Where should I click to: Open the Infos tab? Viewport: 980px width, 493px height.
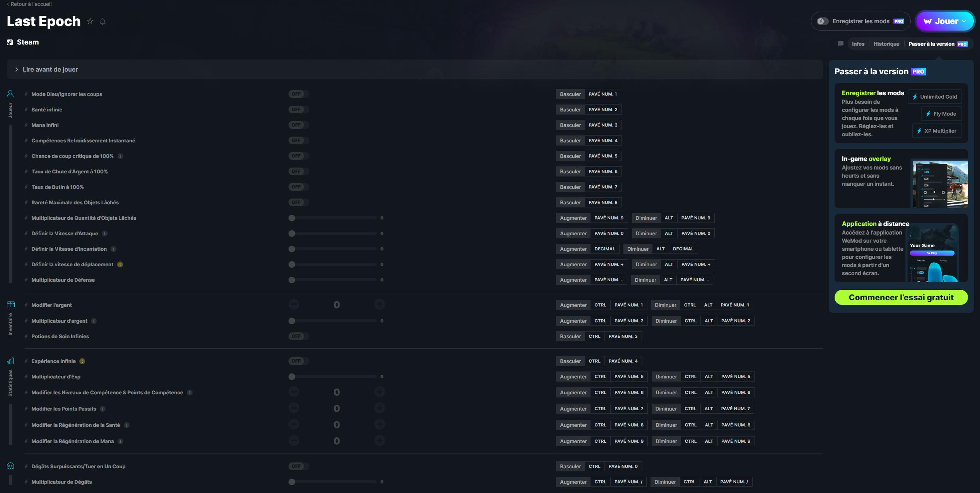pos(858,44)
